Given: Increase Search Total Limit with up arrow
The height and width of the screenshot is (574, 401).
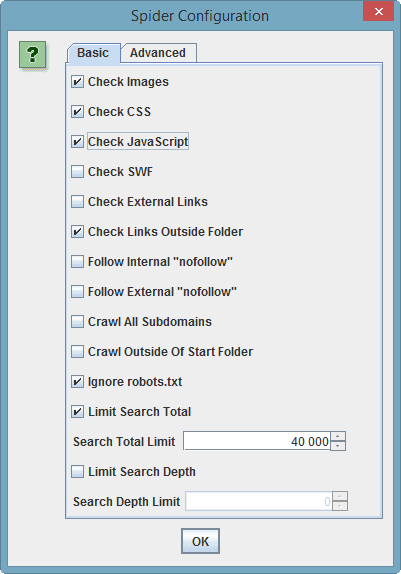Looking at the screenshot, I should click(338, 436).
